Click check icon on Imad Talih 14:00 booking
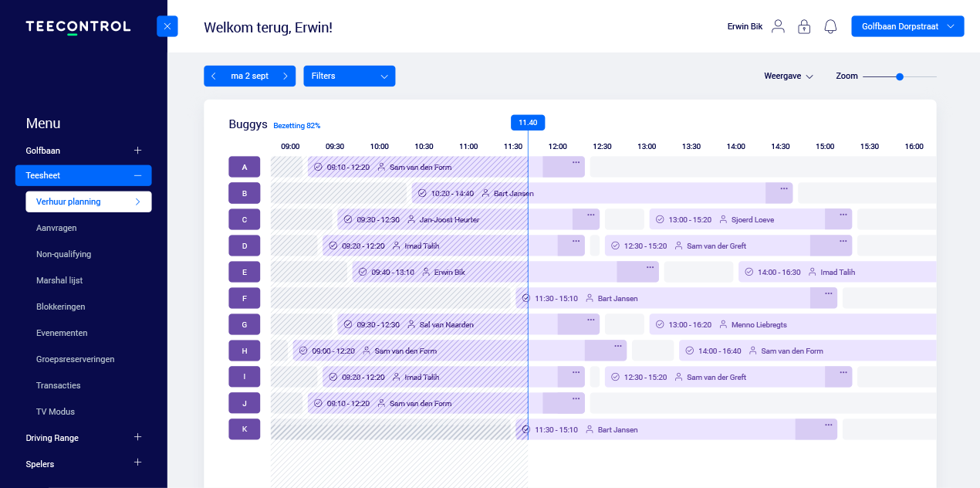This screenshot has height=488, width=980. 749,272
